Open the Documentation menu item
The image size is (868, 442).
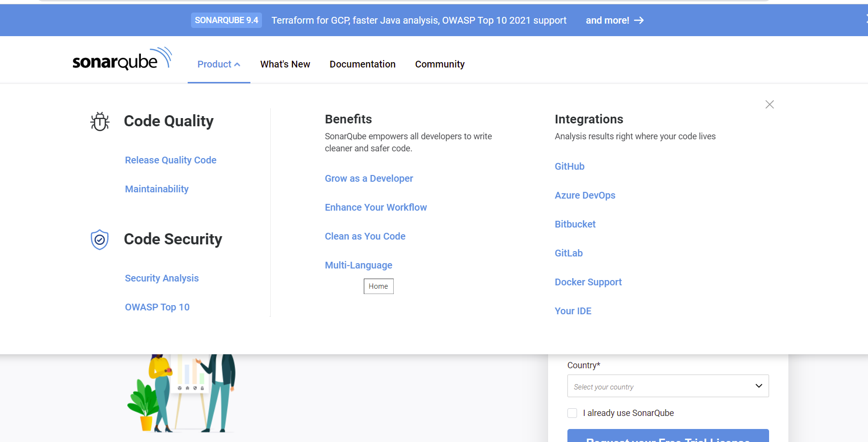[x=362, y=64]
